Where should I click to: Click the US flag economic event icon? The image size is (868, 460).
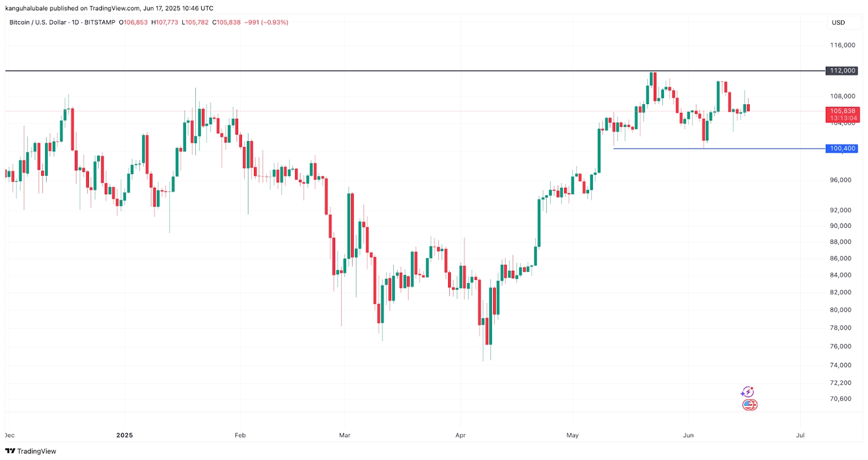[x=750, y=405]
